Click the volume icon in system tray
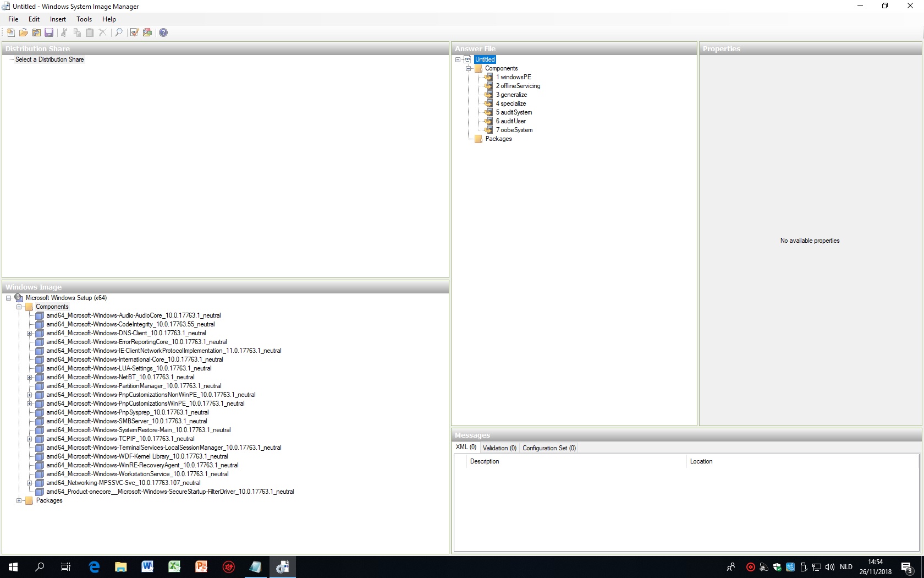924x578 pixels. 830,567
